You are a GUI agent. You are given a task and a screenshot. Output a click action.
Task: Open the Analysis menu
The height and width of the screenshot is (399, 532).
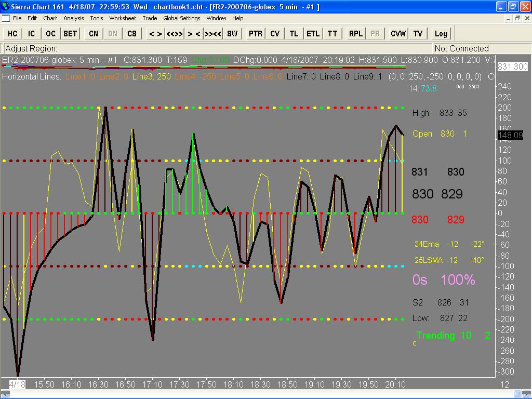tap(73, 18)
